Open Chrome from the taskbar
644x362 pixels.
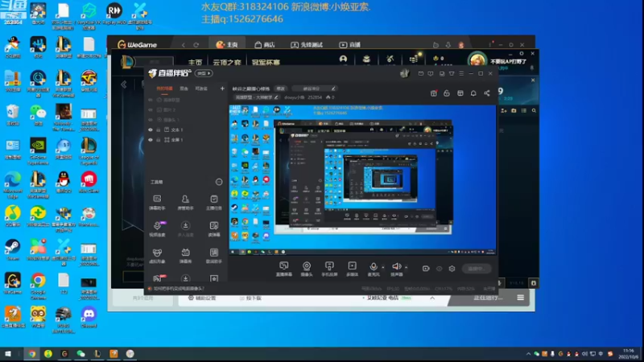[x=31, y=354]
